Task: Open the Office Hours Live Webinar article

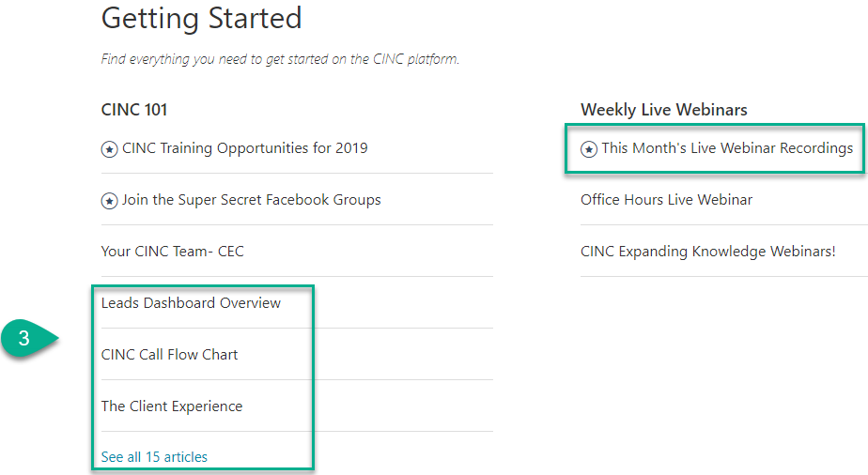Action: [x=666, y=200]
